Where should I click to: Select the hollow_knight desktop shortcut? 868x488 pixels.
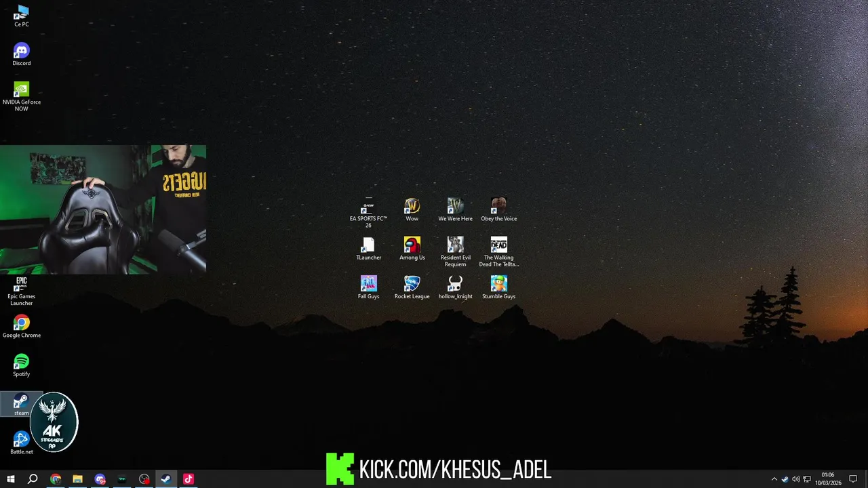click(455, 287)
